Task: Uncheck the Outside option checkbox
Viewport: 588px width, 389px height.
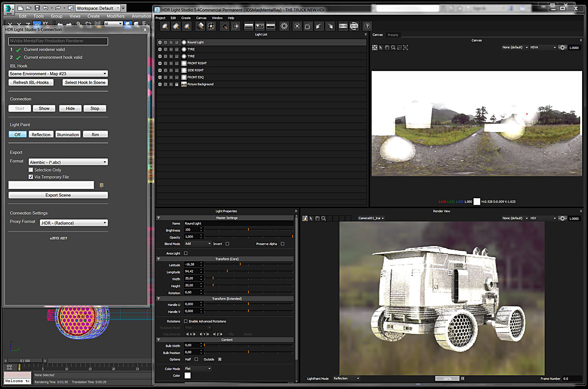Action: click(220, 359)
